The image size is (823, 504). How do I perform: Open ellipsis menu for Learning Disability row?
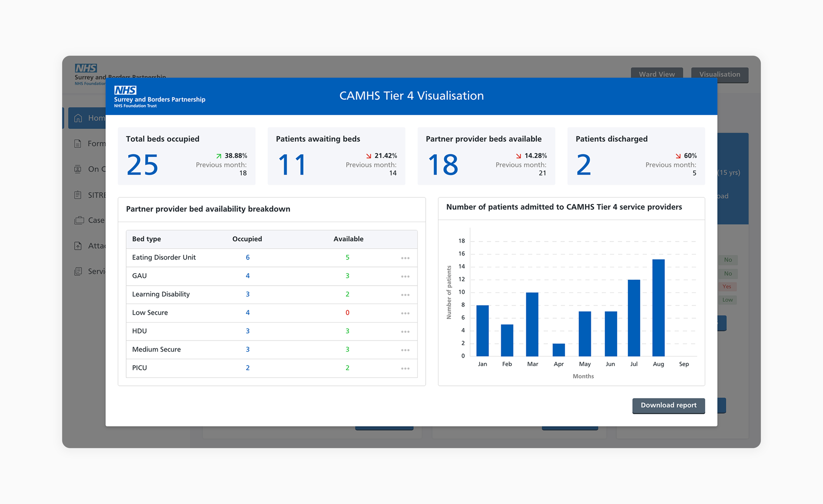405,295
